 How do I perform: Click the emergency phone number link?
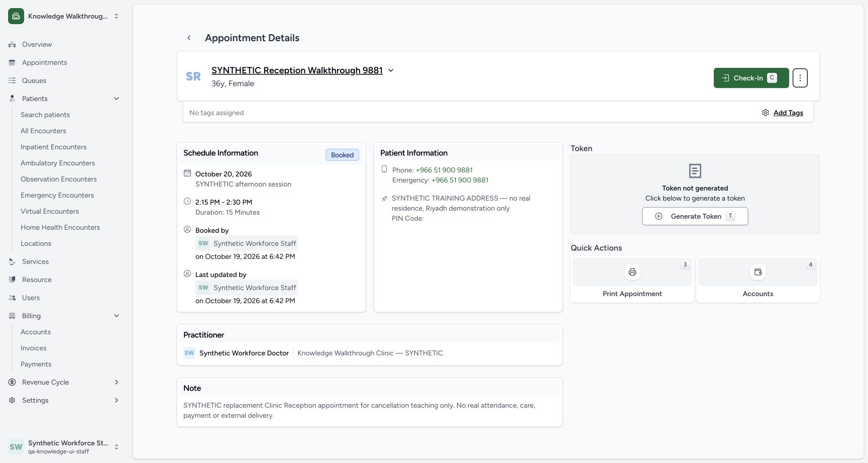pos(460,180)
